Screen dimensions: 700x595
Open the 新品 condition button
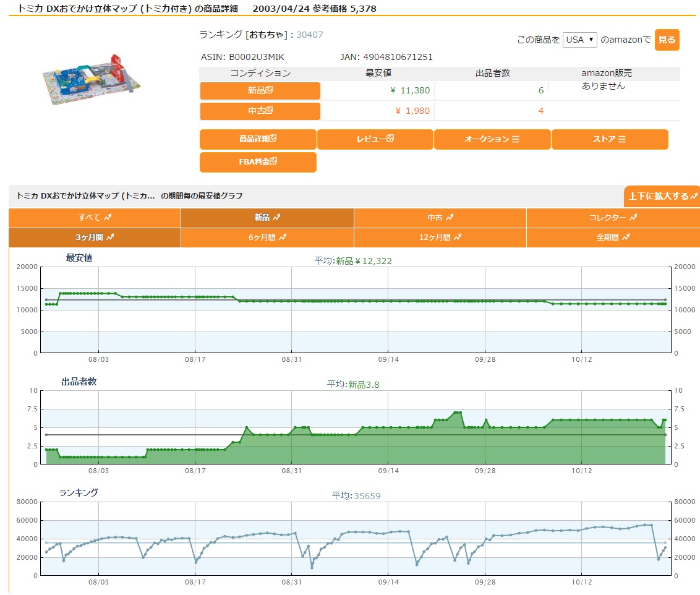point(260,91)
